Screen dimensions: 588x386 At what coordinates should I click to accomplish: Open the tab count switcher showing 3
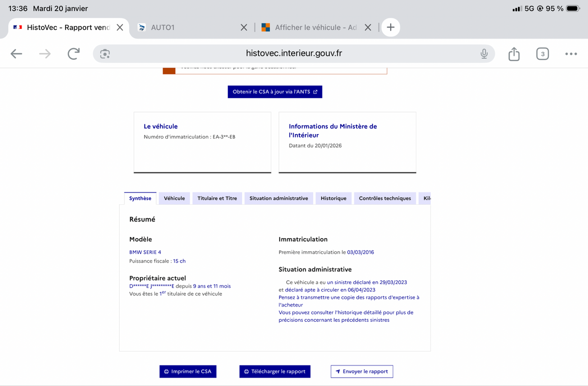pos(542,54)
